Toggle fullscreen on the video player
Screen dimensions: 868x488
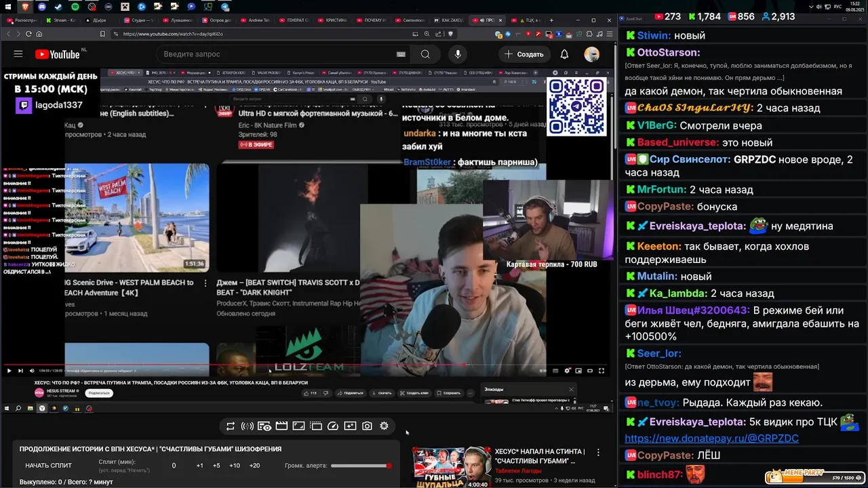pos(601,371)
